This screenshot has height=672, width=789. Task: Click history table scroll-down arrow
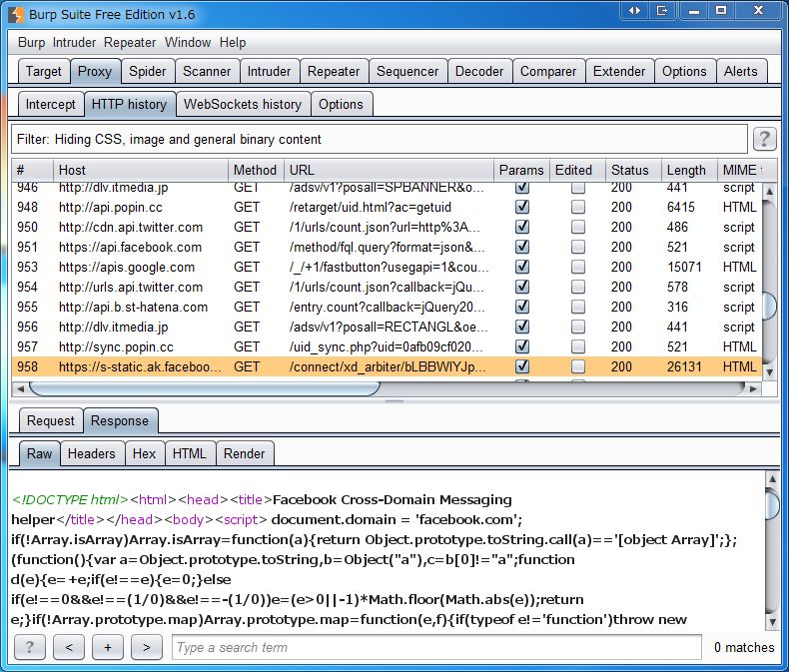click(x=769, y=372)
